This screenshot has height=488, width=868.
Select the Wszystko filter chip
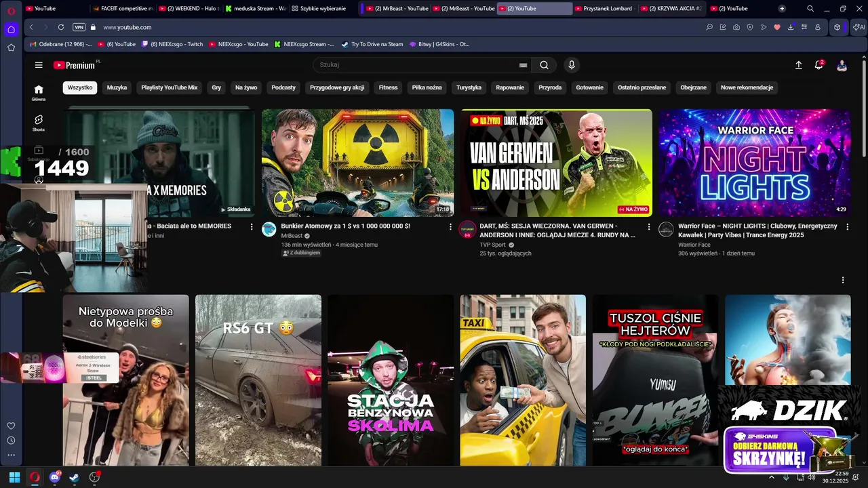[x=80, y=87]
